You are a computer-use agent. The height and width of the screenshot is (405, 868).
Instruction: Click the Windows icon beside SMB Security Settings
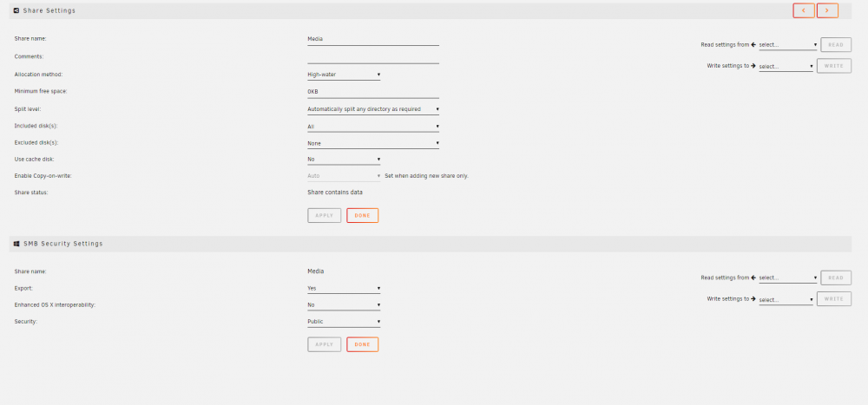pyautogui.click(x=16, y=244)
